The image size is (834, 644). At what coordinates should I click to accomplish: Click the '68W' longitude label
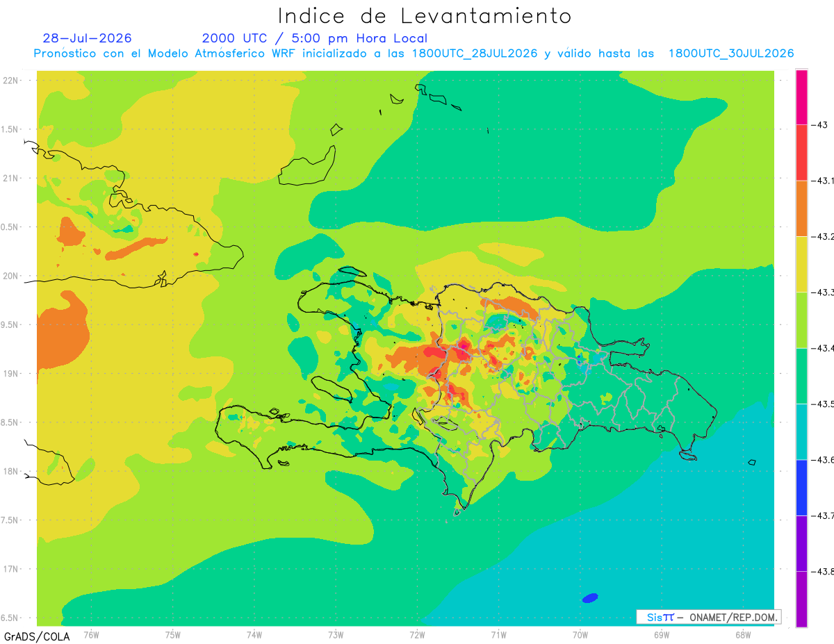click(x=743, y=634)
